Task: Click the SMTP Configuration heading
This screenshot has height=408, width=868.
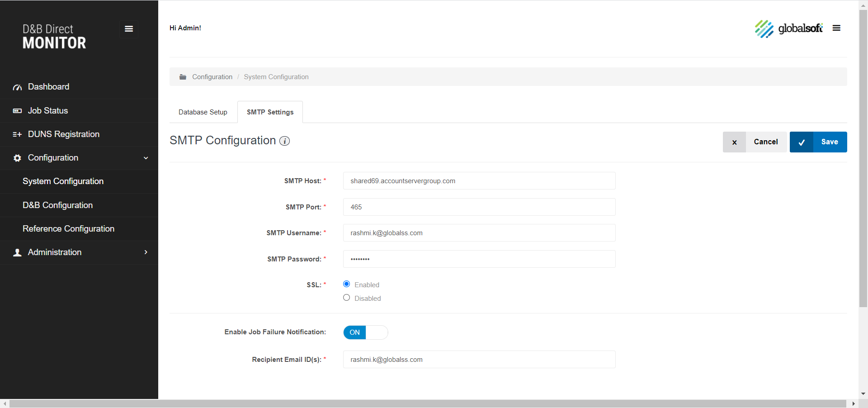Action: [223, 141]
